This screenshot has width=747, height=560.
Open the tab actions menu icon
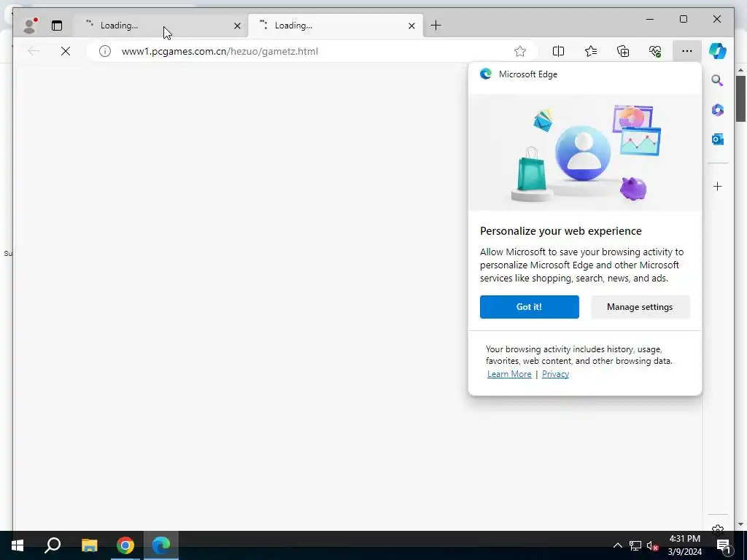tap(57, 26)
